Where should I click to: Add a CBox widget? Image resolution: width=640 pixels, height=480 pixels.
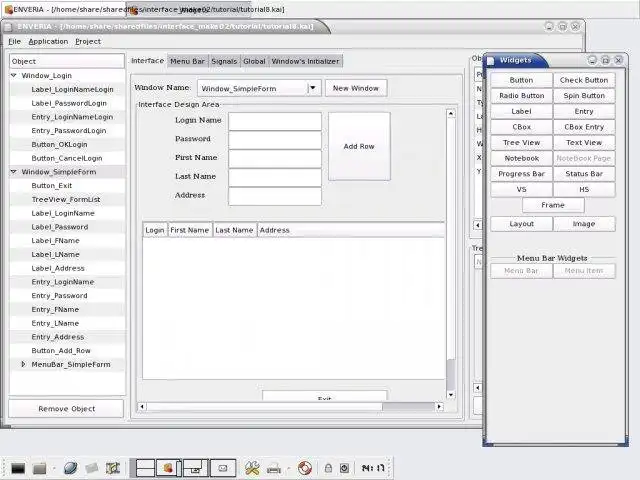[521, 127]
